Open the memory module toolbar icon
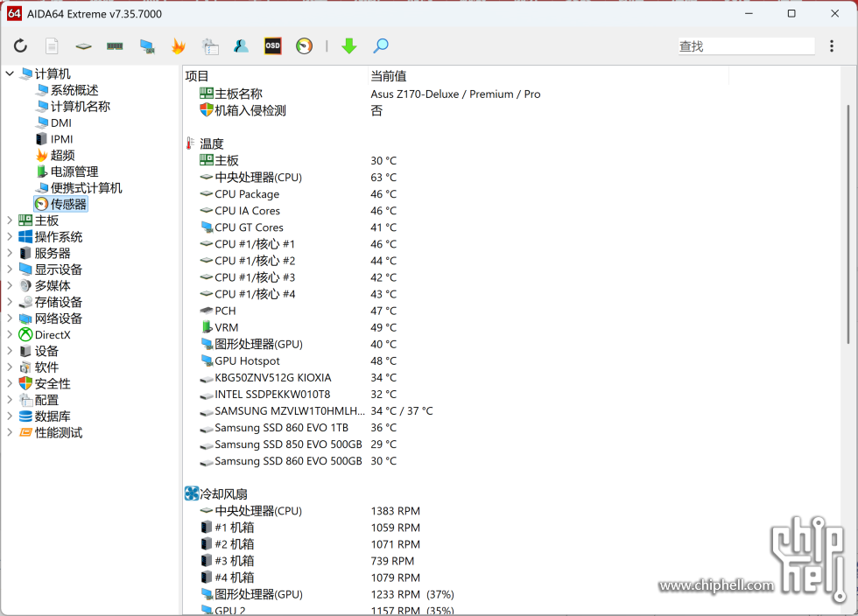Image resolution: width=858 pixels, height=616 pixels. [x=115, y=46]
